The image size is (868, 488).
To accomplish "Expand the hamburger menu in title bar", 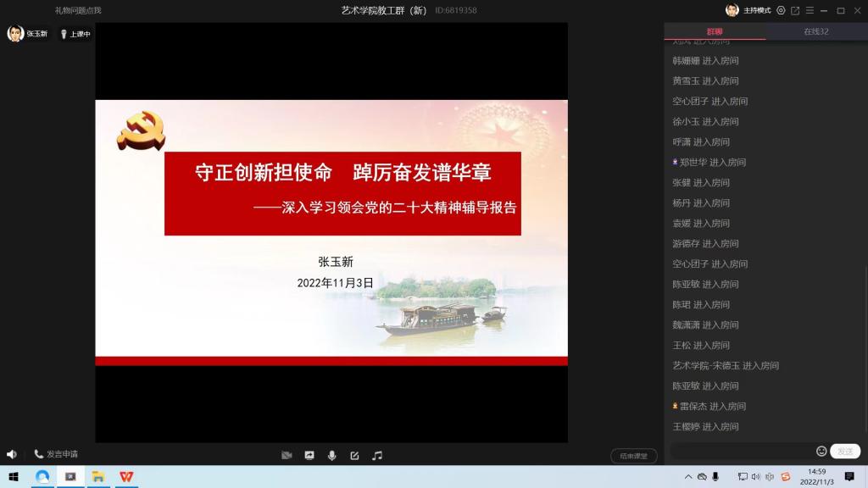I will click(x=809, y=10).
